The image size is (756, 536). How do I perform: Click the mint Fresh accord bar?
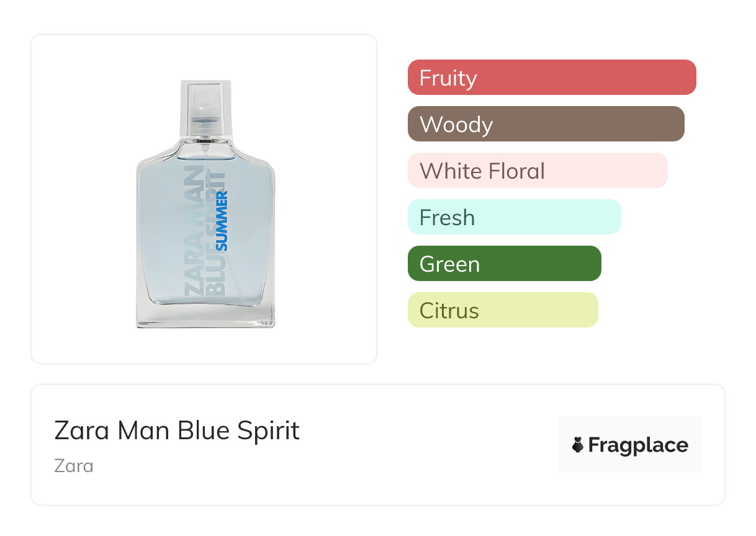pos(514,217)
